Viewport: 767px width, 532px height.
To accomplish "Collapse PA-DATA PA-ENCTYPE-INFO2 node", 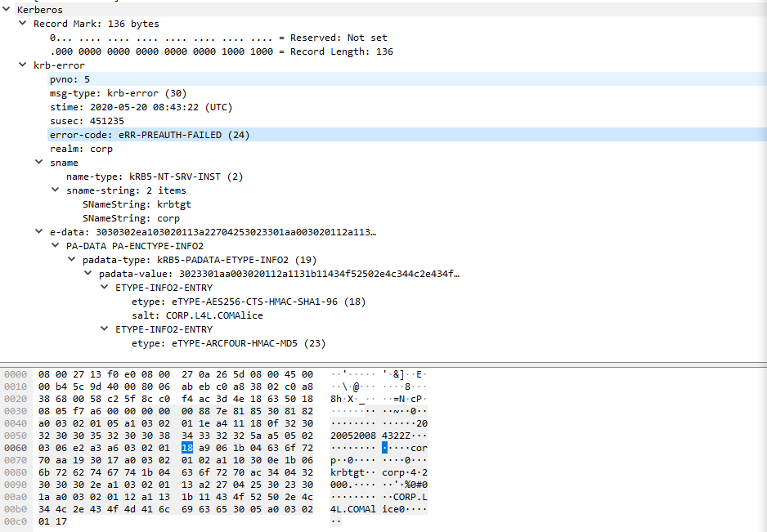I will point(56,246).
